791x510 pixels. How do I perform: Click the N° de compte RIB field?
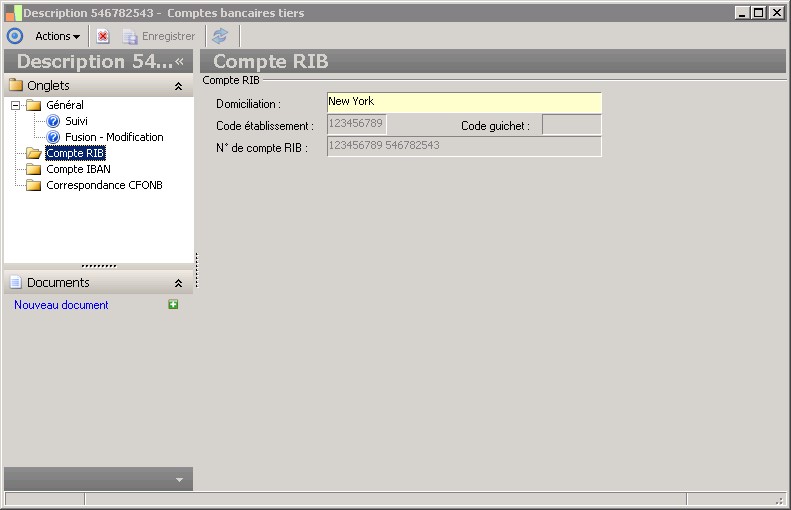click(464, 146)
